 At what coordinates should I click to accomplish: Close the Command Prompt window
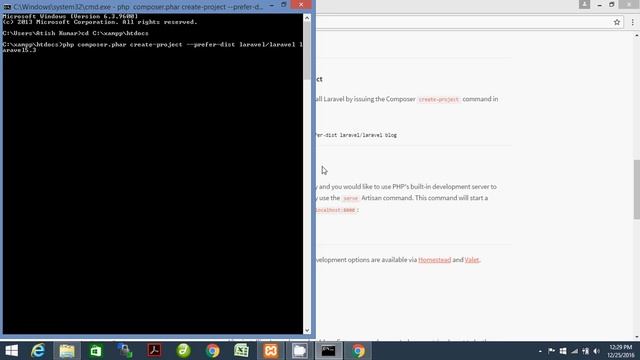pos(301,4)
